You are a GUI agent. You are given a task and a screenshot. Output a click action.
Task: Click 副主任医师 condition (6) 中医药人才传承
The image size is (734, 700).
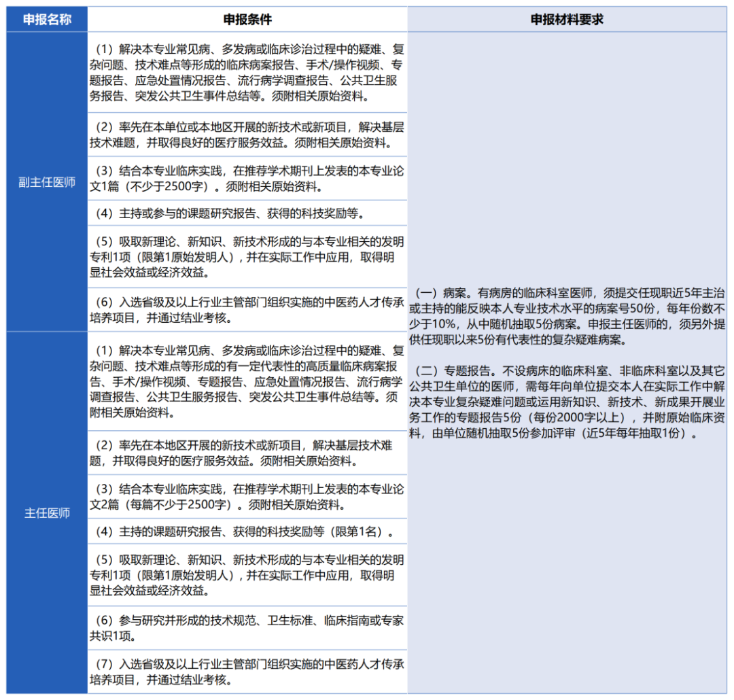pyautogui.click(x=247, y=310)
